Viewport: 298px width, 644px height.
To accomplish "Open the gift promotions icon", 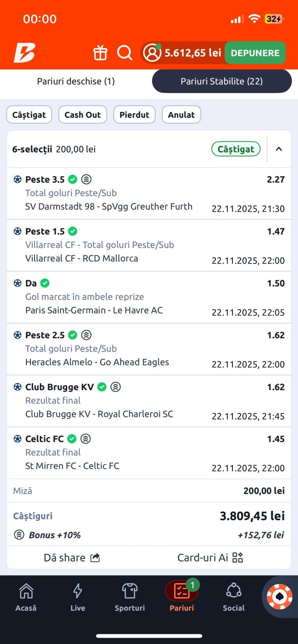I will tap(100, 53).
